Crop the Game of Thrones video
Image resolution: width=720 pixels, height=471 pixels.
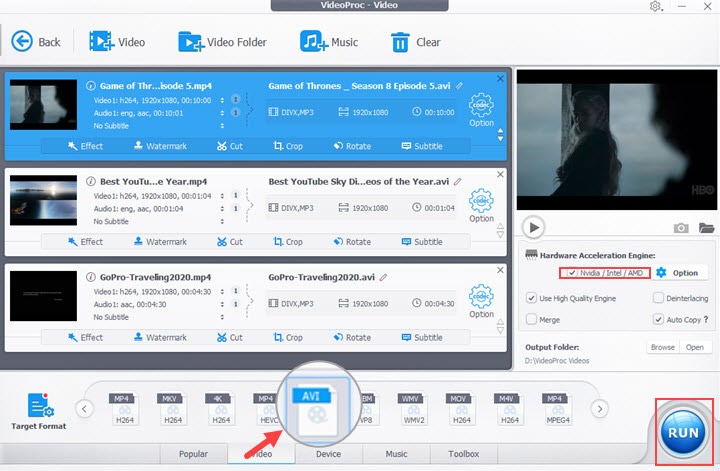point(288,146)
